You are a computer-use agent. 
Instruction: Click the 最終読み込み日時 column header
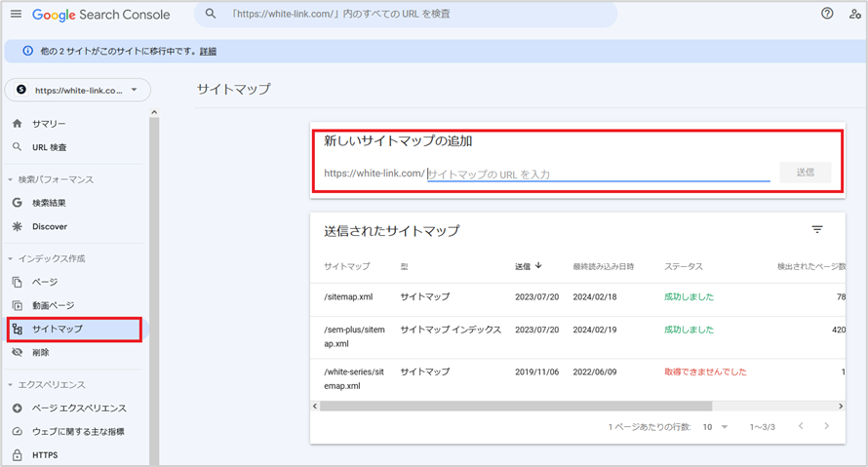(603, 267)
